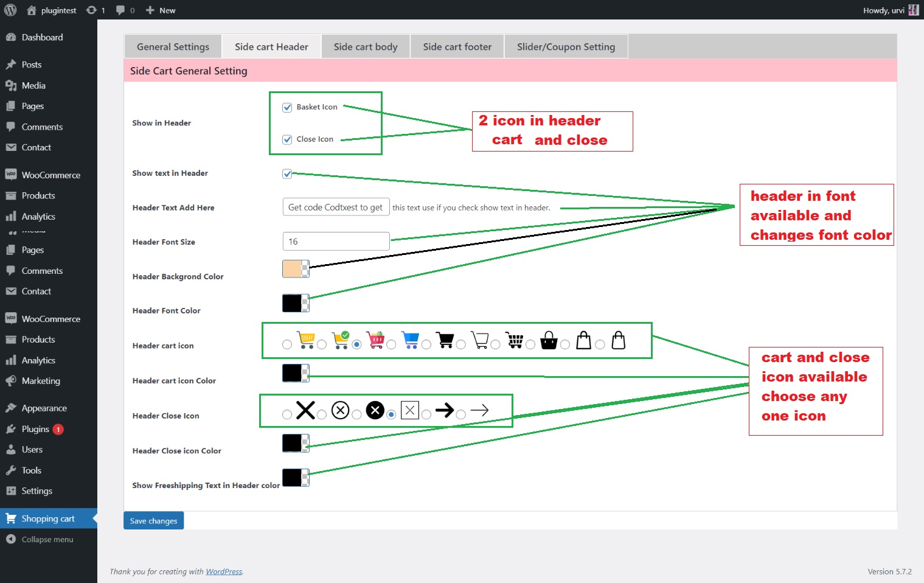Open the Slider/Coupon Setting tab
Image resolution: width=924 pixels, height=583 pixels.
tap(566, 47)
